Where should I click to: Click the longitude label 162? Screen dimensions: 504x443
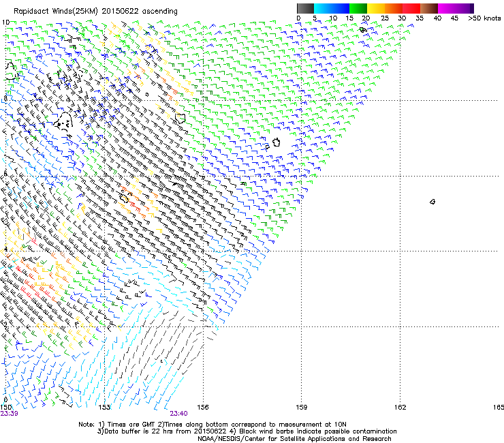point(400,408)
